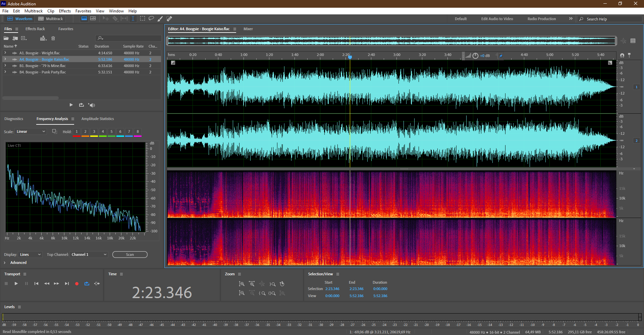Viewport: 644px width, 335px height.
Task: Click the Fast Forward transport button
Action: coord(57,284)
